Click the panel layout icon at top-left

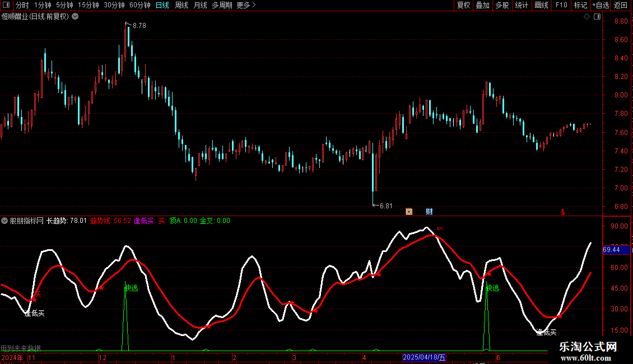(x=6, y=5)
